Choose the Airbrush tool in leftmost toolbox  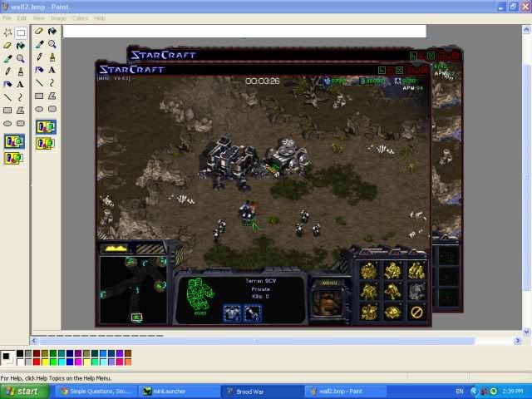point(7,84)
